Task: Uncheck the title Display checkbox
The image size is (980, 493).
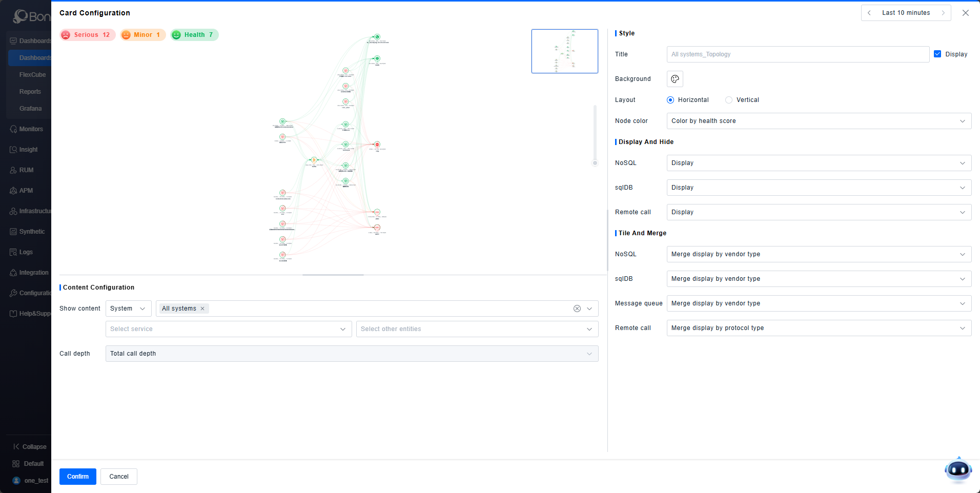Action: [x=937, y=54]
